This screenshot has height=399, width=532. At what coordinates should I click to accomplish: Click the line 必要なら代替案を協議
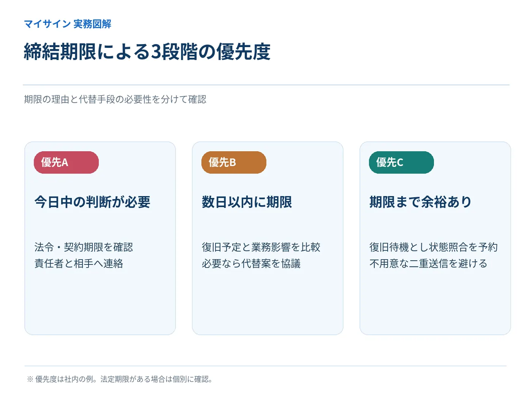click(251, 263)
